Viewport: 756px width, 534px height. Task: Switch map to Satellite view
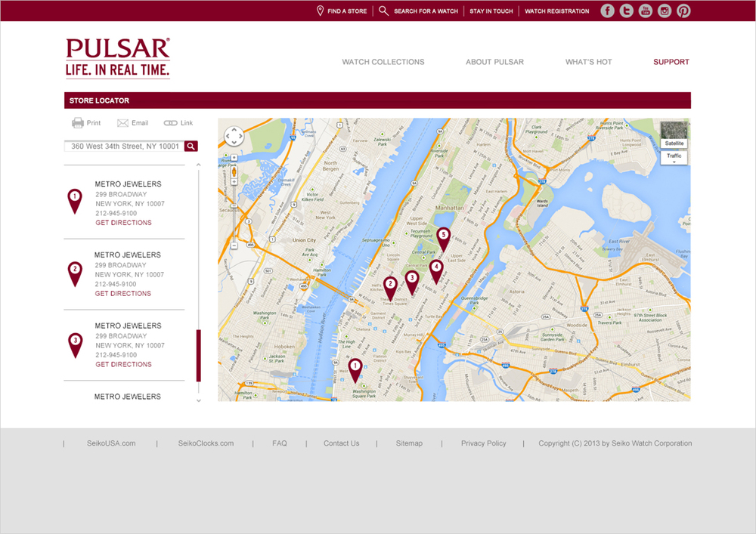[674, 135]
